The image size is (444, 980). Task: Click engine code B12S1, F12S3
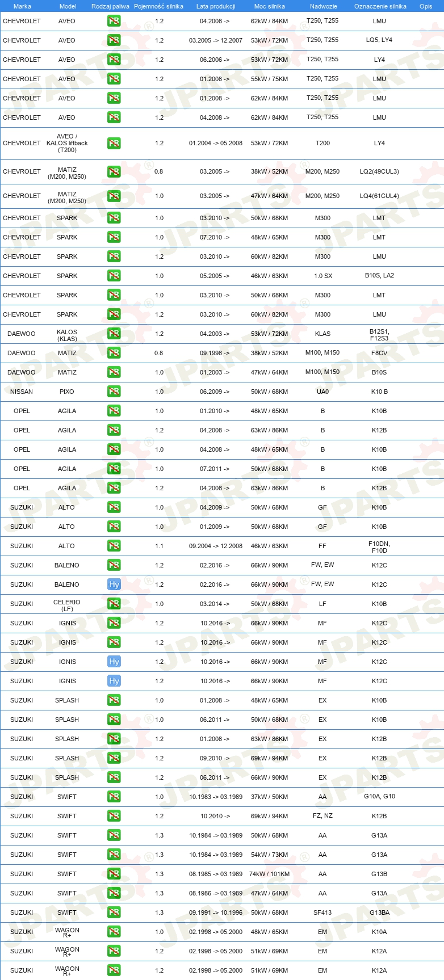click(379, 335)
